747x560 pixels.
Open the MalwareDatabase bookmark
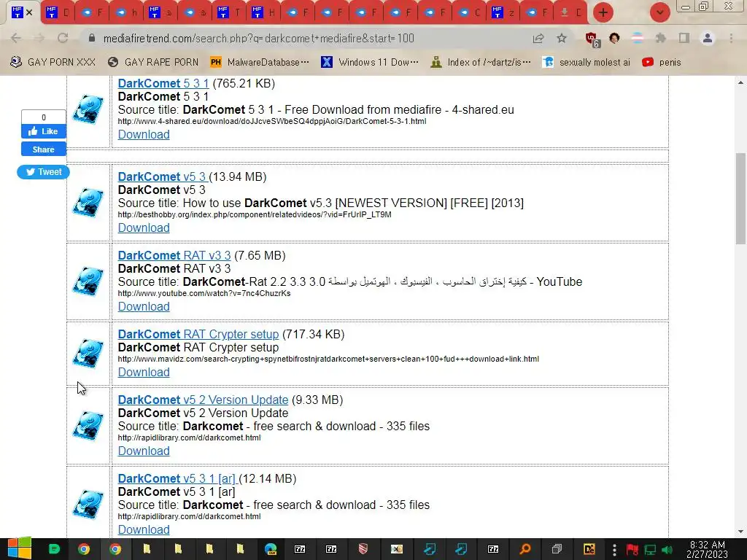point(260,63)
